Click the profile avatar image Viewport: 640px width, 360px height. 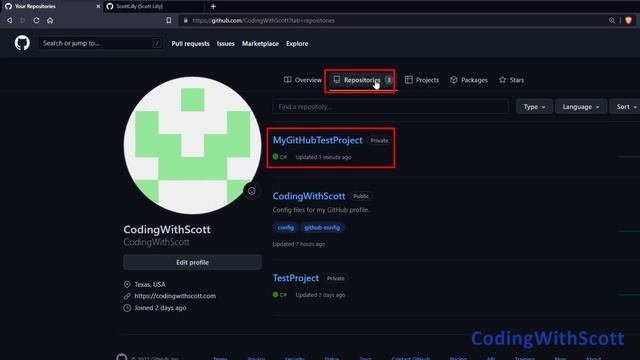point(192,145)
